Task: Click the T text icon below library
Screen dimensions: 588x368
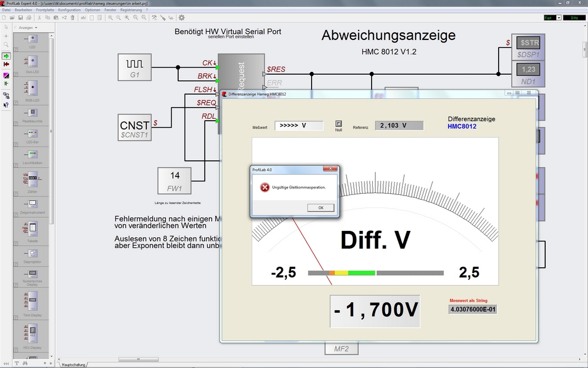Action: [16, 363]
